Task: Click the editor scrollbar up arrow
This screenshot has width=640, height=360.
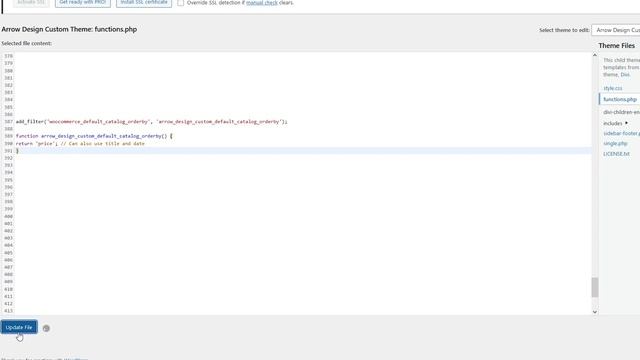Action: pyautogui.click(x=595, y=55)
